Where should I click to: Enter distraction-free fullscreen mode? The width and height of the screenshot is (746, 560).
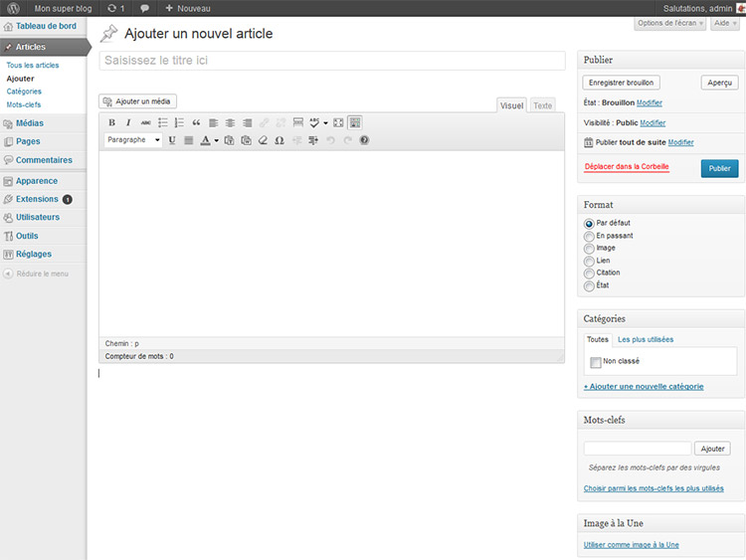pyautogui.click(x=338, y=122)
